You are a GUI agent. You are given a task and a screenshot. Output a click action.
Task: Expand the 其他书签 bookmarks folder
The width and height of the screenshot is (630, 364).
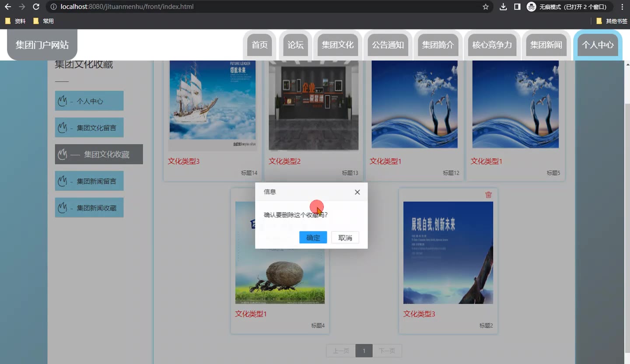(x=611, y=21)
